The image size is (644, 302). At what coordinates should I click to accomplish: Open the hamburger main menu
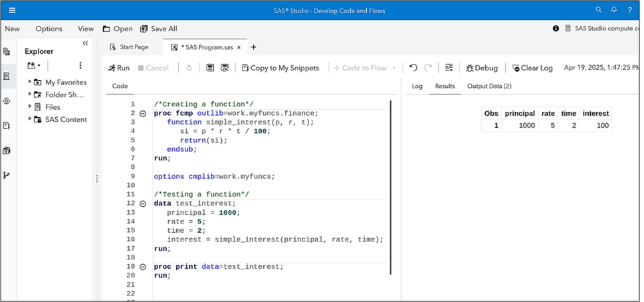point(13,11)
